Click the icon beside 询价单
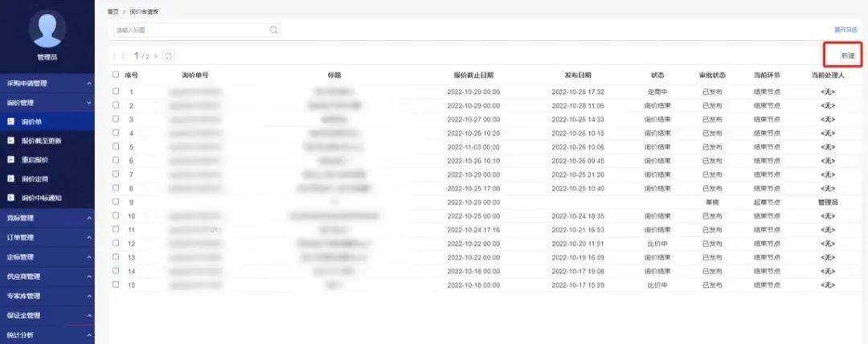868x344 pixels. point(11,121)
